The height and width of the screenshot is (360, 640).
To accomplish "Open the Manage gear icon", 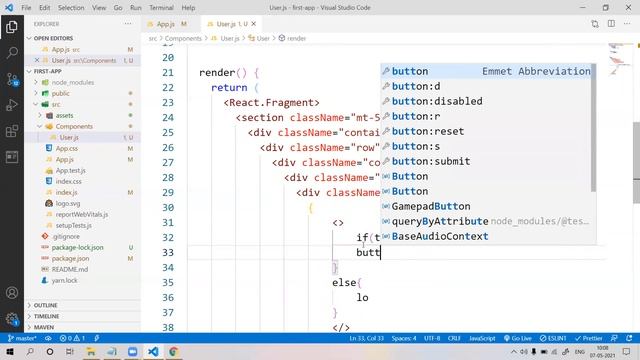I will 12,319.
